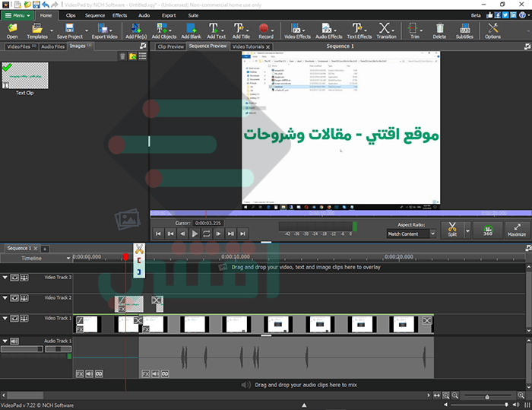
Task: Collapse Audio Track 1 triangle
Action: click(x=5, y=340)
